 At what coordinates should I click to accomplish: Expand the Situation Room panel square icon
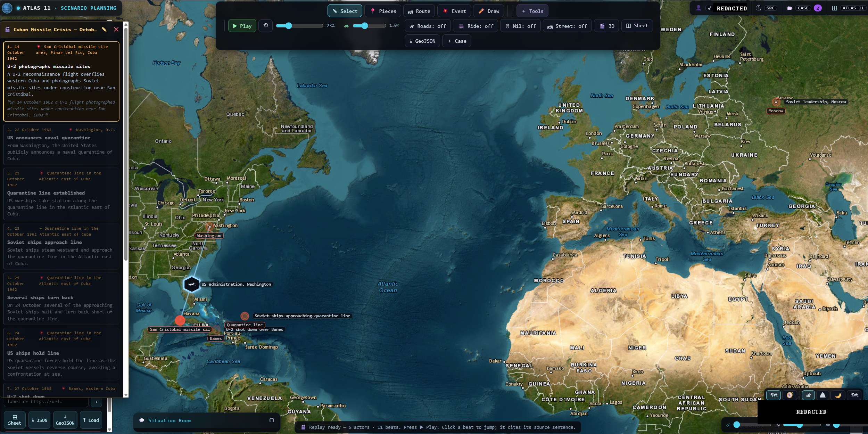pos(272,420)
